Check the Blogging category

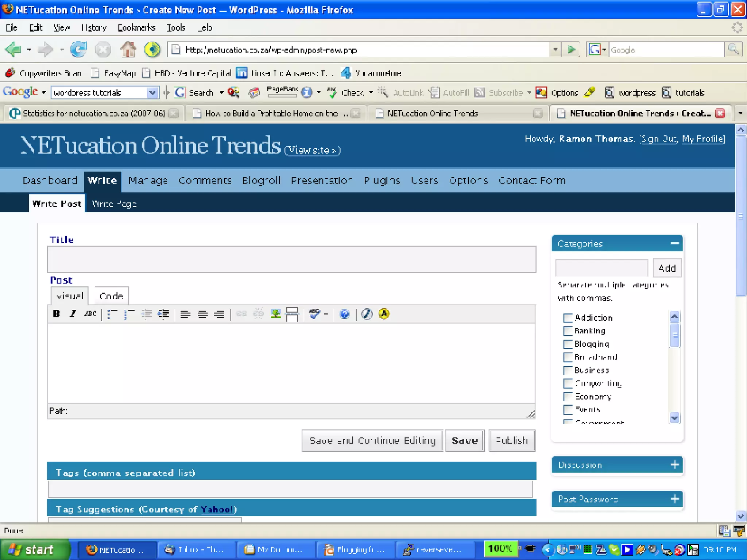tap(568, 344)
